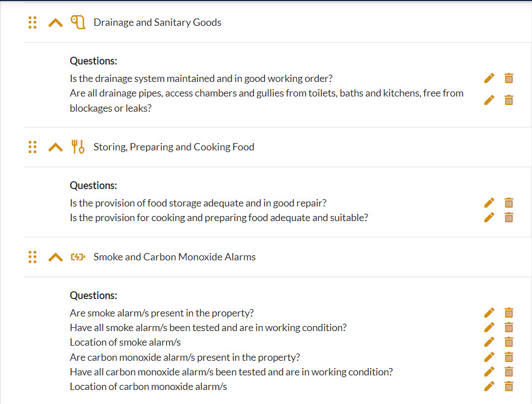Click the battery icon for Smoke Alarms section
This screenshot has width=532, height=404.
[78, 257]
